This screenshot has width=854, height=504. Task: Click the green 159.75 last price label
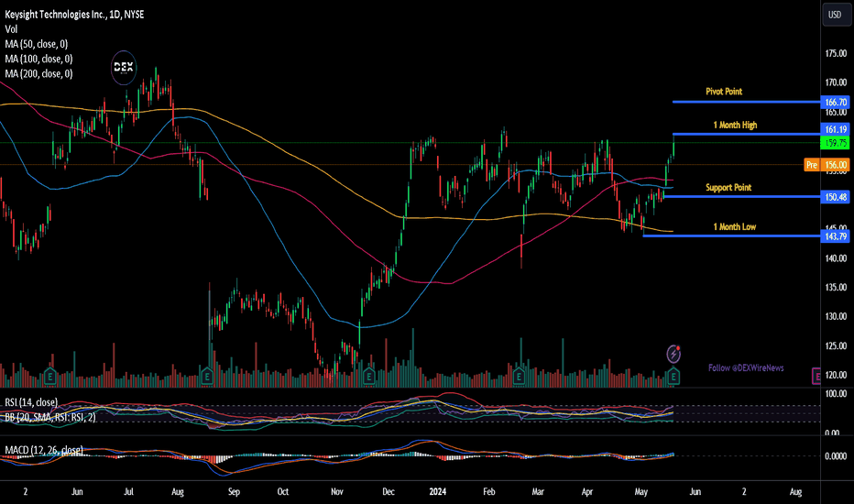tap(836, 143)
